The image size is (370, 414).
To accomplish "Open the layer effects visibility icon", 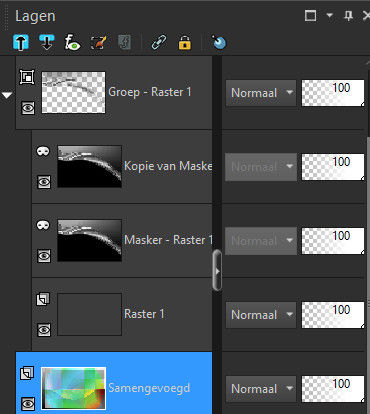I will coord(72,43).
